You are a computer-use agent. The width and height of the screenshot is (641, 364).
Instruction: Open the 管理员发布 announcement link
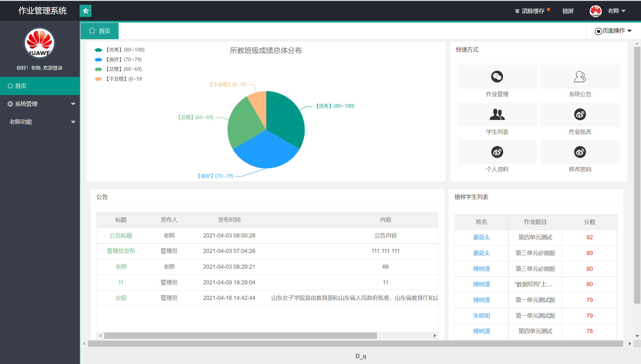(121, 251)
